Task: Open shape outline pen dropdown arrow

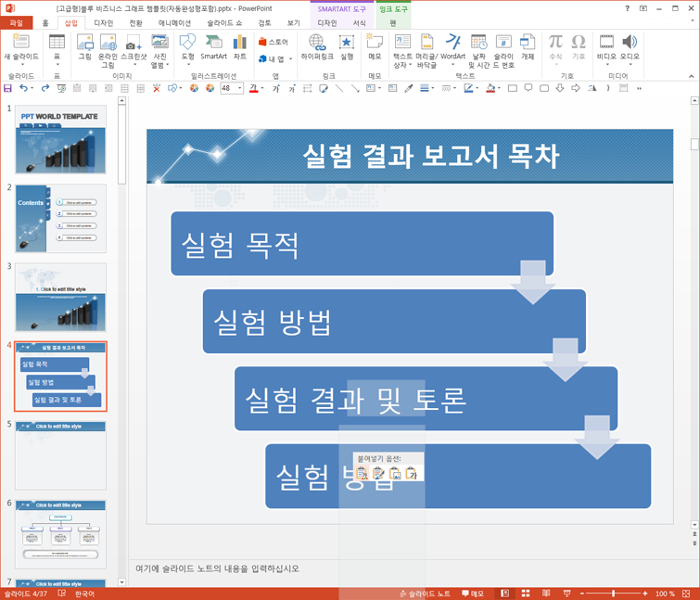Action: 477,88
